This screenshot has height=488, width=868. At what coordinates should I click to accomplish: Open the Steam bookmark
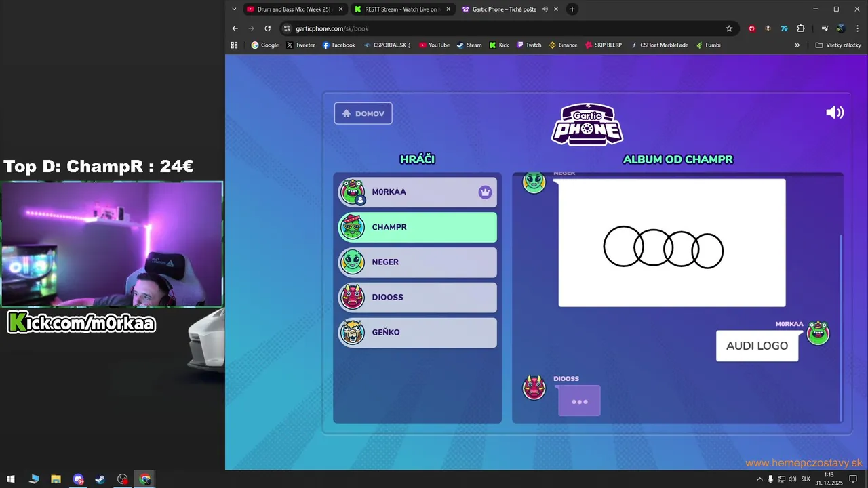tap(469, 45)
